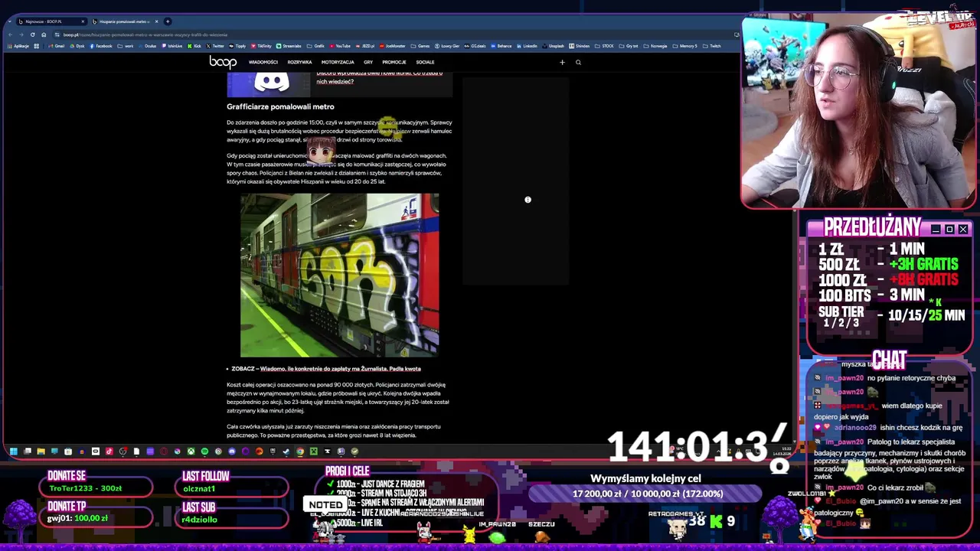980x551 pixels.
Task: Open the graffiti metro train photo
Action: [x=339, y=275]
